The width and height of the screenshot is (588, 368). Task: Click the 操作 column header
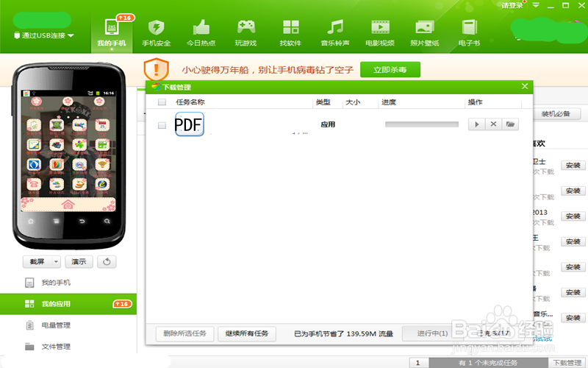(476, 102)
